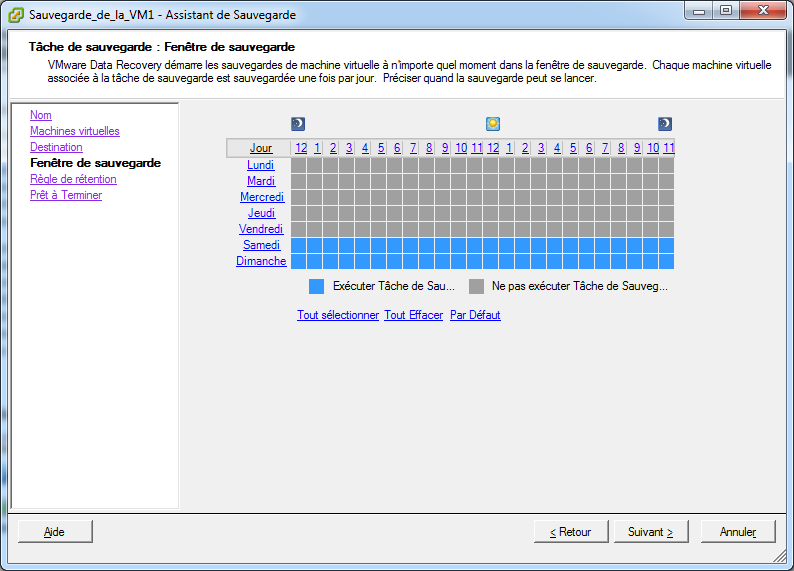Click Par Défaut link
The height and width of the screenshot is (571, 794).
(475, 315)
